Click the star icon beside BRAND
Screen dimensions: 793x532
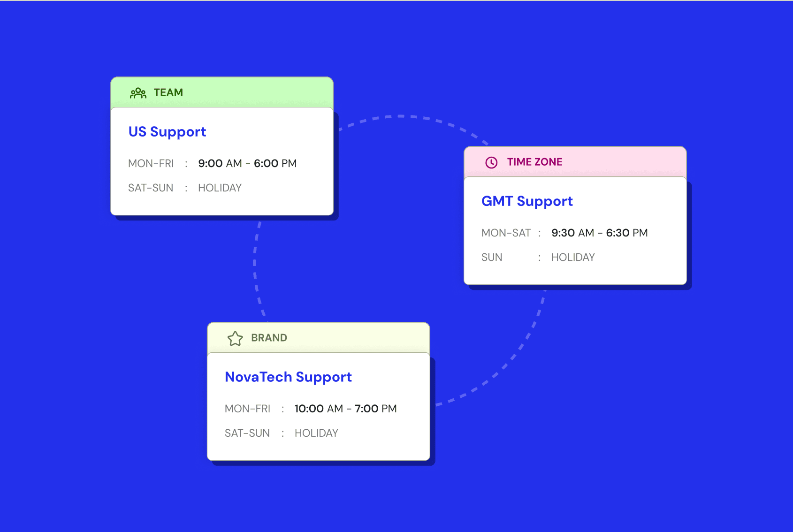tap(235, 338)
